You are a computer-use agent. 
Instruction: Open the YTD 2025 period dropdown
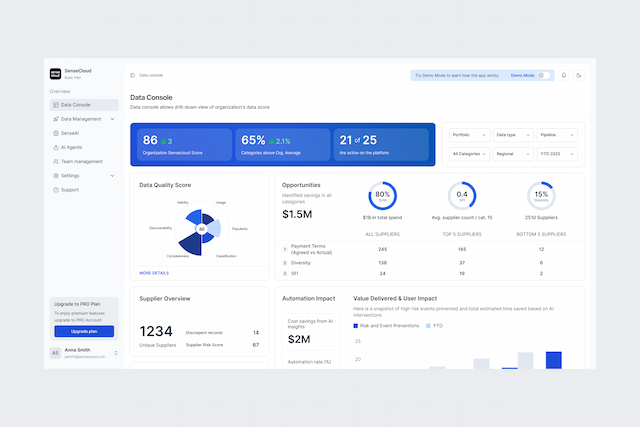click(557, 154)
